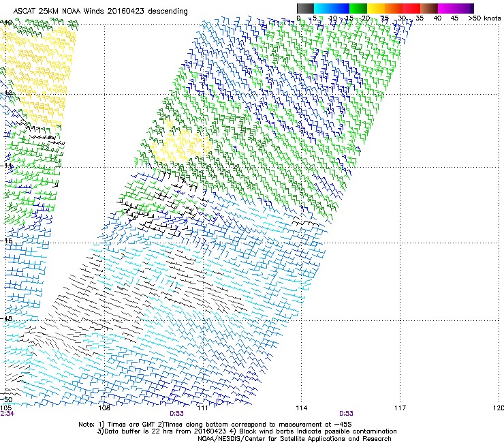Click the longitude label '111'
504x443 pixels.
coord(202,408)
